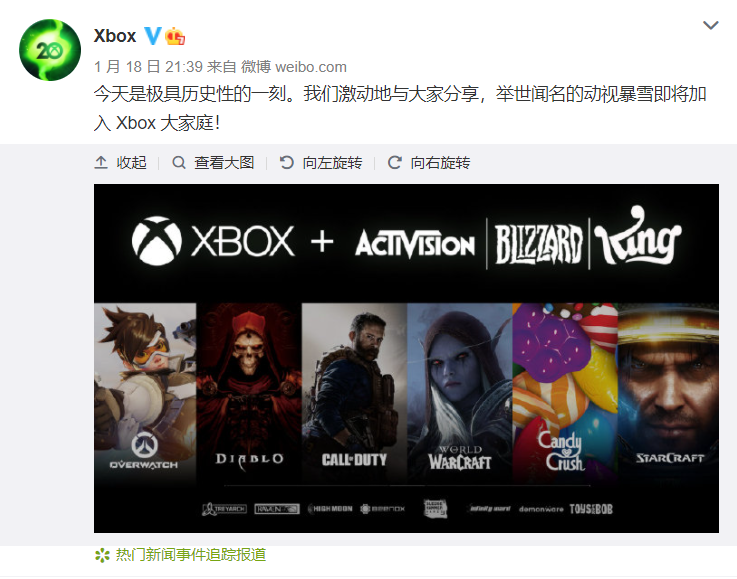Collapse the image with 收起
Viewport: 737px width, 579px height.
(x=120, y=163)
